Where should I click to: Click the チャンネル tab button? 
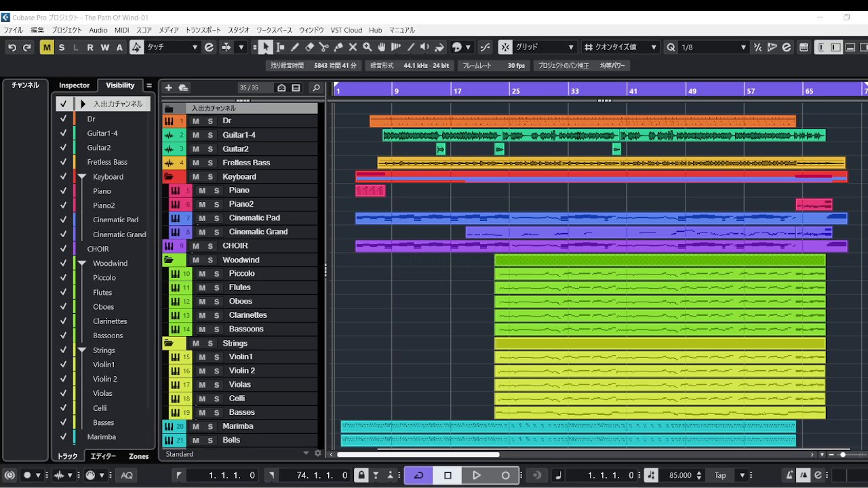25,85
